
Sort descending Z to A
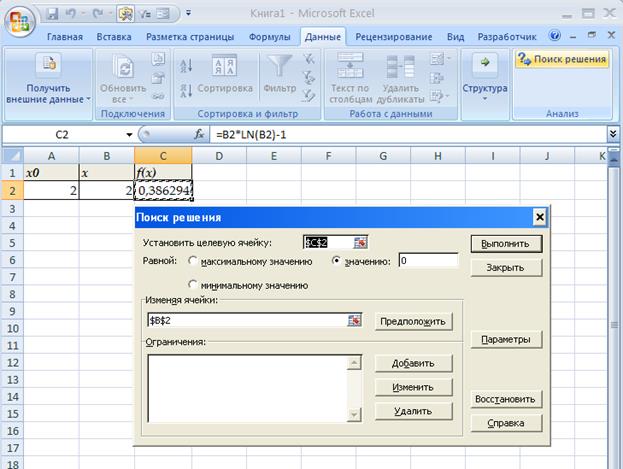(x=186, y=91)
